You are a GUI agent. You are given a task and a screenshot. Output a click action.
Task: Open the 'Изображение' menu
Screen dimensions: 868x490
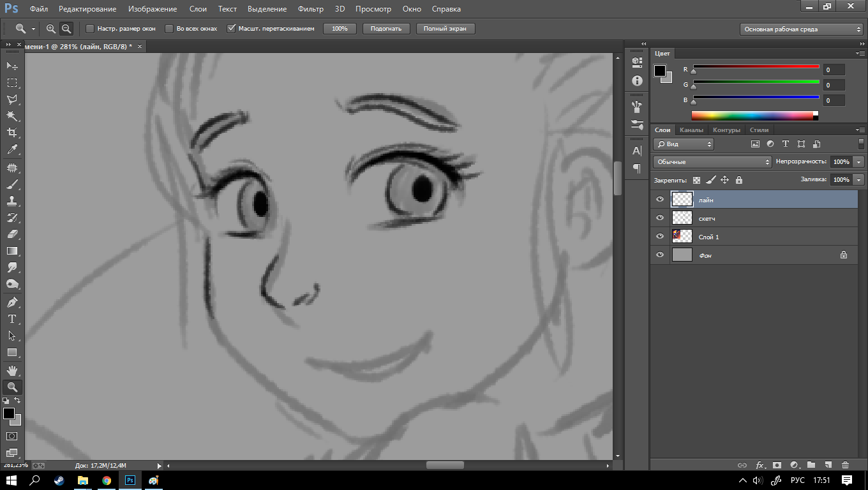tap(153, 9)
